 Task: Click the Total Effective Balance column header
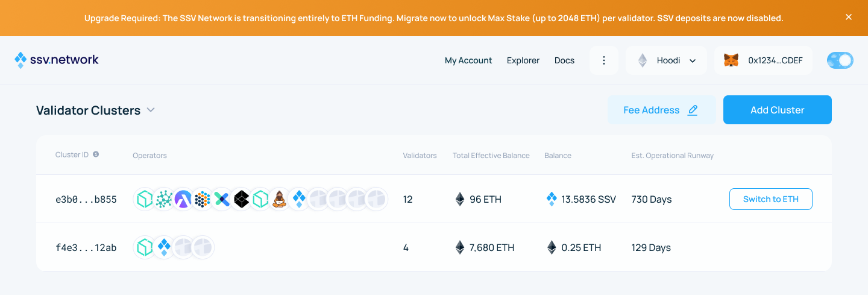click(491, 156)
